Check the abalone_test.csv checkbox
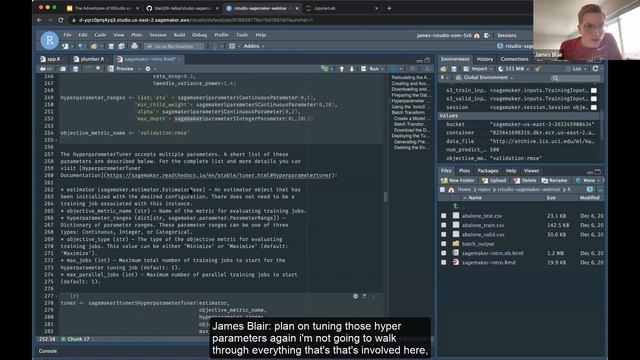 [x=444, y=216]
